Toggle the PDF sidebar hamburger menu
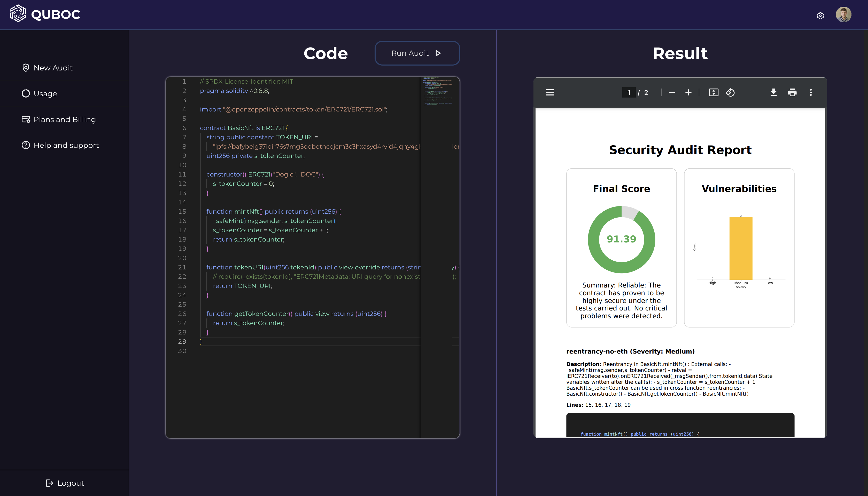 (549, 92)
